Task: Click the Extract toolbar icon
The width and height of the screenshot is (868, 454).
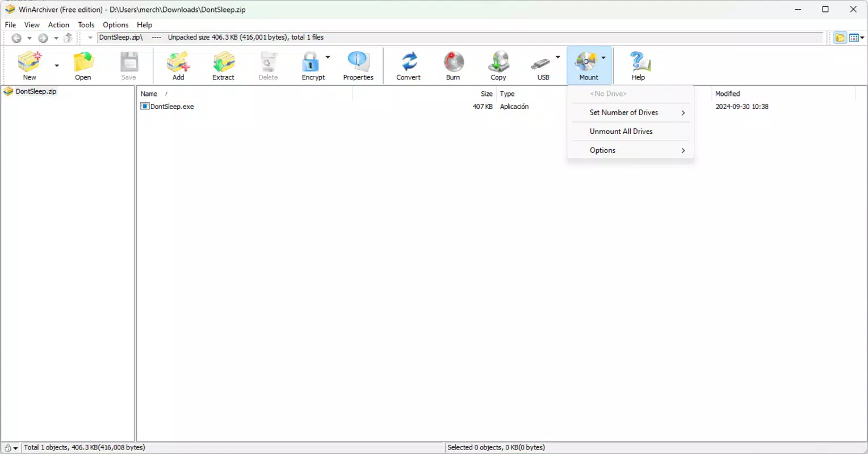Action: pos(223,65)
